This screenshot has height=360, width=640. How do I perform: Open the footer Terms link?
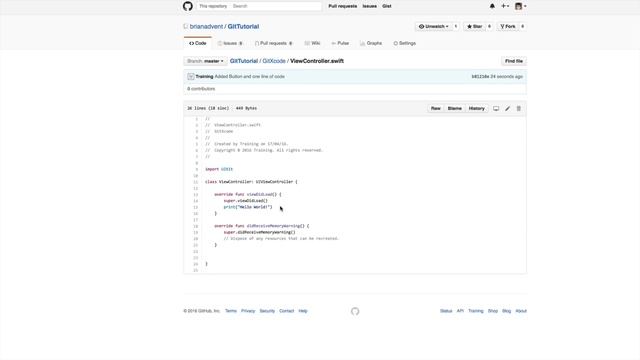point(231,311)
